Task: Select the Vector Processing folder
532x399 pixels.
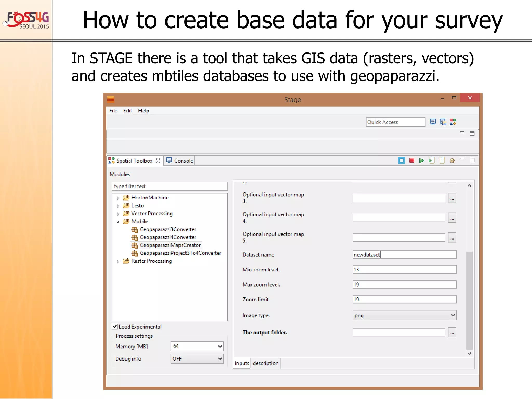Action: 148,214
